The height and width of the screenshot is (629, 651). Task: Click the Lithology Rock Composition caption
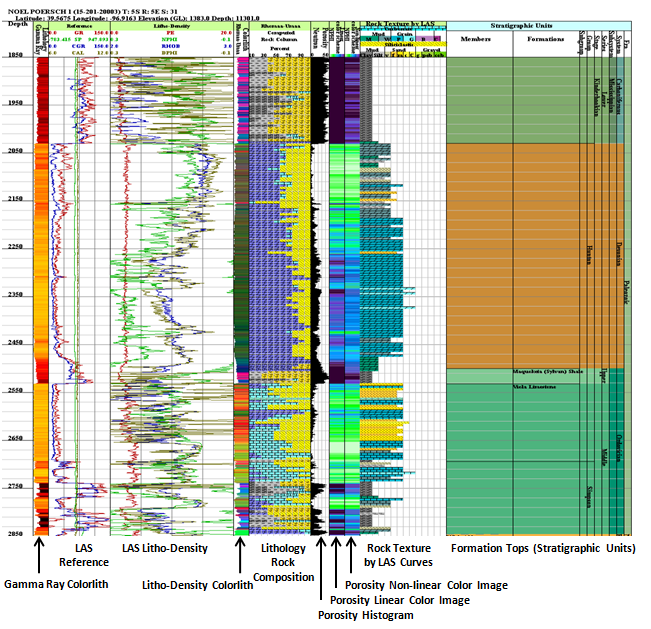[284, 563]
